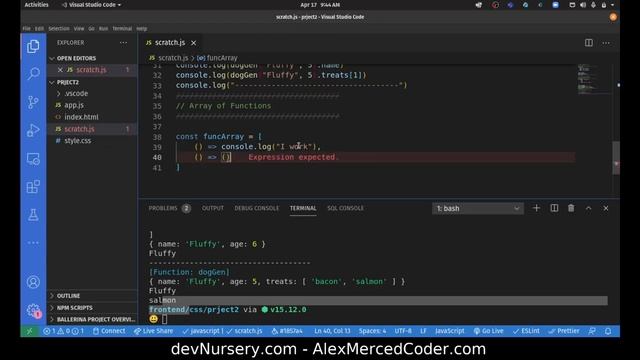The width and height of the screenshot is (640, 360).
Task: Open notifications bell in status bar
Action: point(608,331)
